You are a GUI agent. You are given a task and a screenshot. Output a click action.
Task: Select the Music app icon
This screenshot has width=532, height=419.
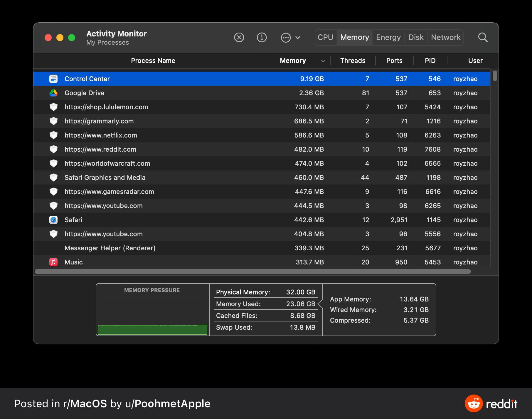pyautogui.click(x=53, y=262)
